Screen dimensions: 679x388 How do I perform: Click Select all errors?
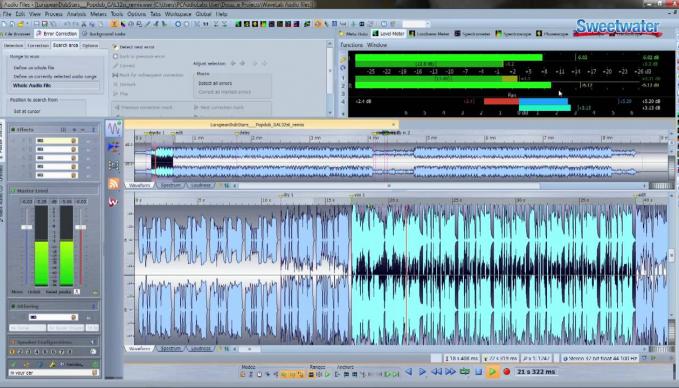click(x=215, y=83)
